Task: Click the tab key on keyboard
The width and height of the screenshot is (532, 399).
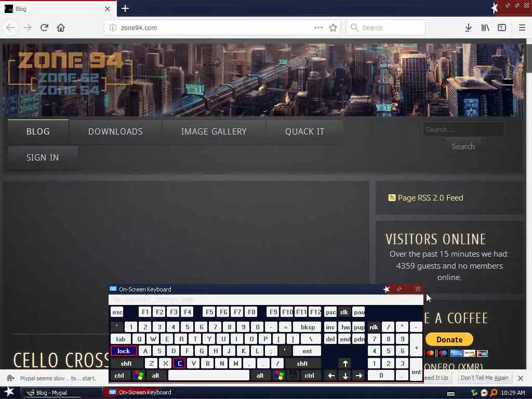Action: 121,339
